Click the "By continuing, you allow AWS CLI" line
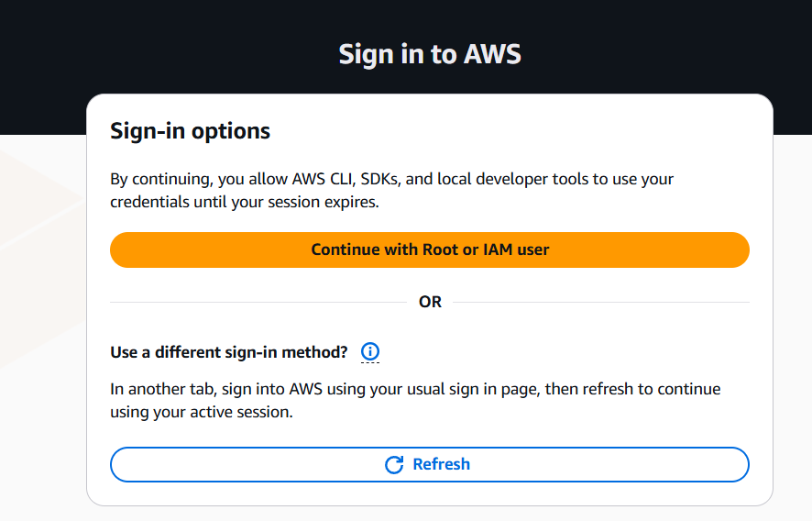This screenshot has width=812, height=521. click(392, 179)
